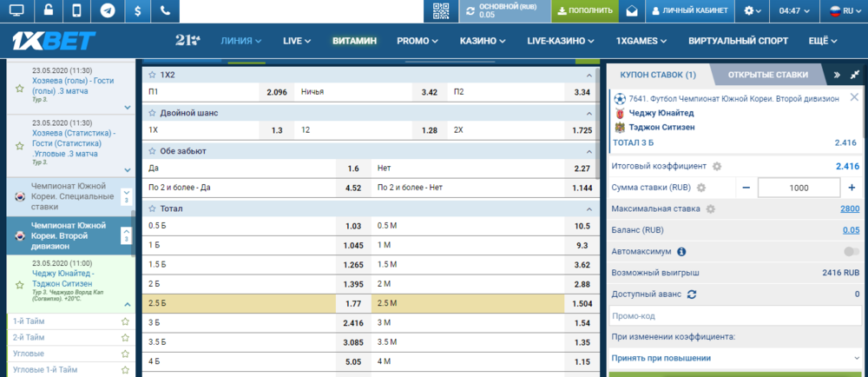The width and height of the screenshot is (868, 377).
Task: Click the bet amount field showing 1000
Action: pyautogui.click(x=799, y=188)
